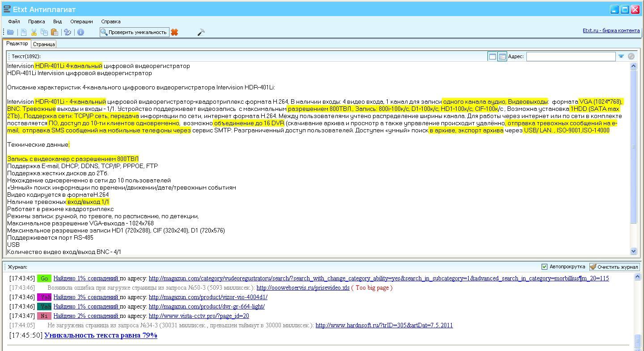Open the Файл menu

pyautogui.click(x=14, y=21)
